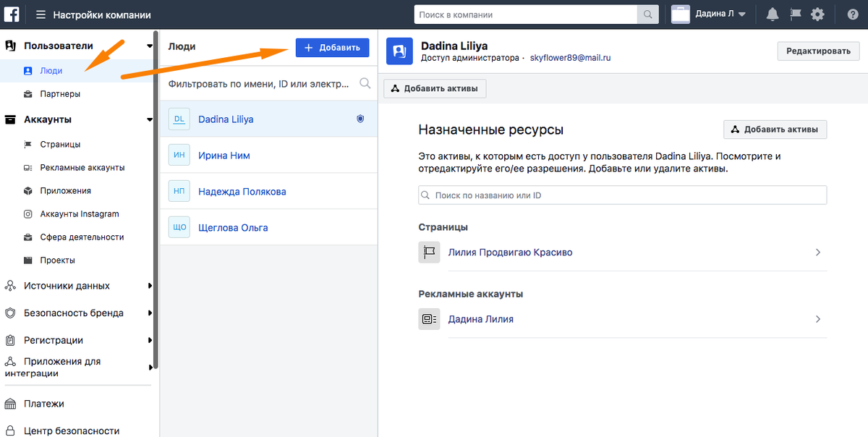Click the ЩО avatar initials icon
Image resolution: width=868 pixels, height=437 pixels.
click(x=179, y=228)
